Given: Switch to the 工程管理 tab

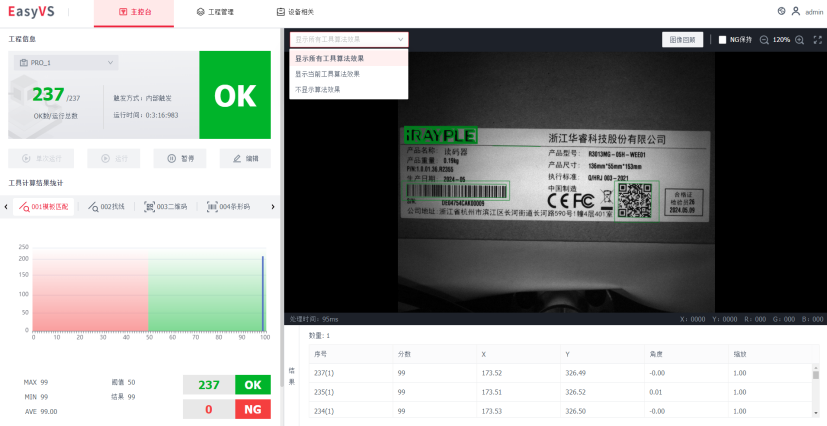Looking at the screenshot, I should click(215, 12).
